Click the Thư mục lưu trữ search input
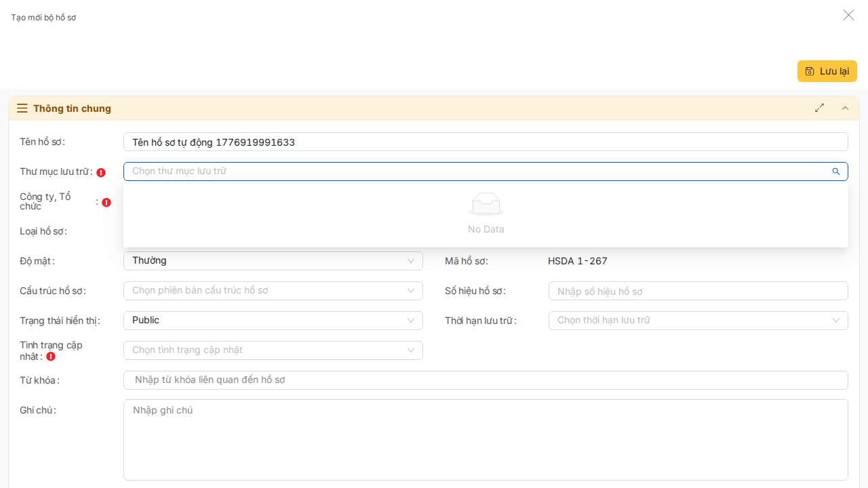Image resolution: width=868 pixels, height=488 pixels. tap(475, 171)
